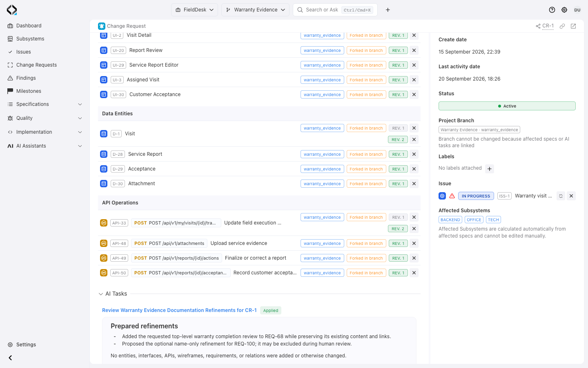Screen dimensions: 588x368
Task: Open change request in new window icon
Action: [x=573, y=26]
